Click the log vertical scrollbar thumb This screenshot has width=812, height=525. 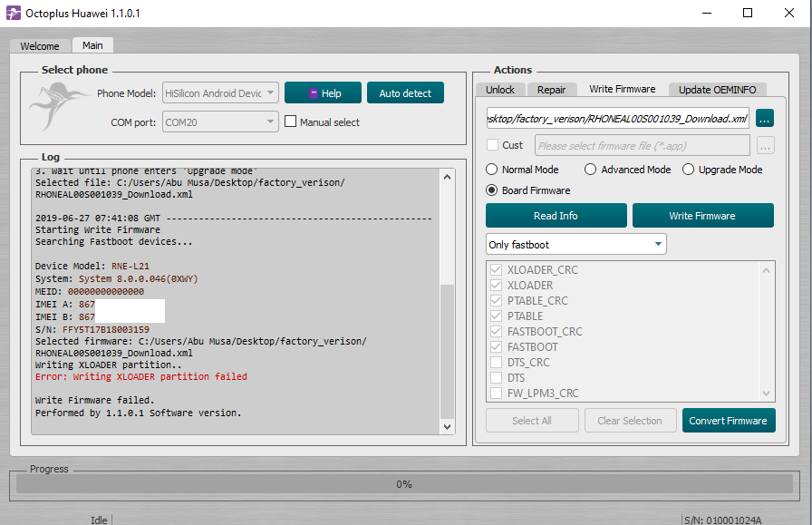pyautogui.click(x=447, y=351)
